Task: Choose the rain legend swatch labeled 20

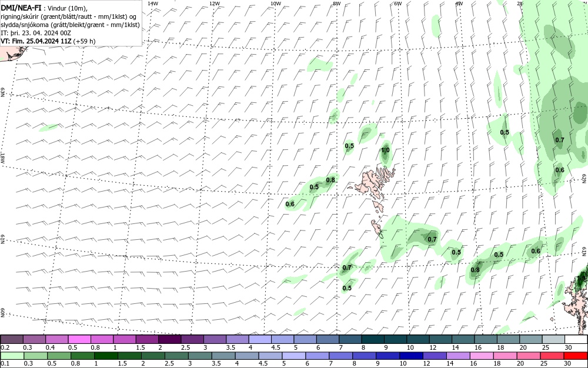Action: pos(529,356)
